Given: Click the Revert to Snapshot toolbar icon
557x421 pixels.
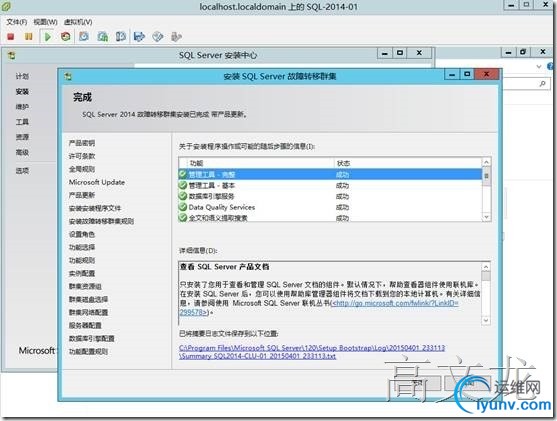Looking at the screenshot, I should click(103, 36).
